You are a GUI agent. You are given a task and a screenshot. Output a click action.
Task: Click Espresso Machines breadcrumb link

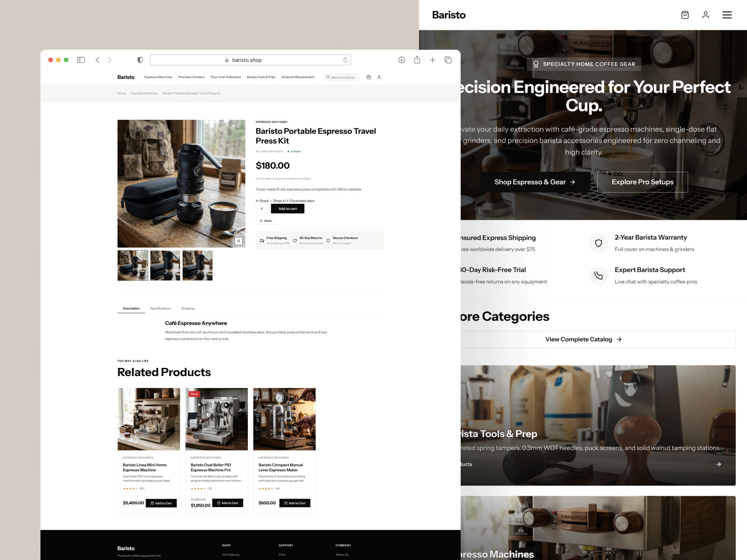coord(144,93)
